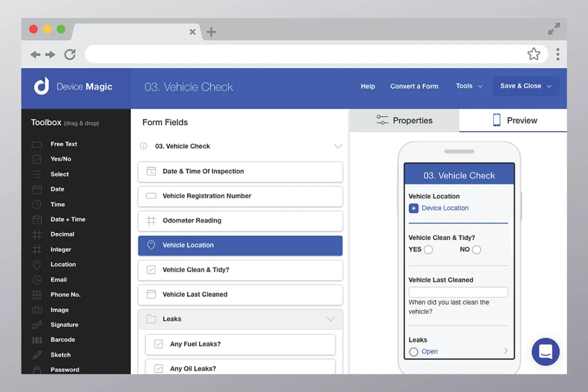
Task: Click the Form Fields heading
Action: click(165, 122)
